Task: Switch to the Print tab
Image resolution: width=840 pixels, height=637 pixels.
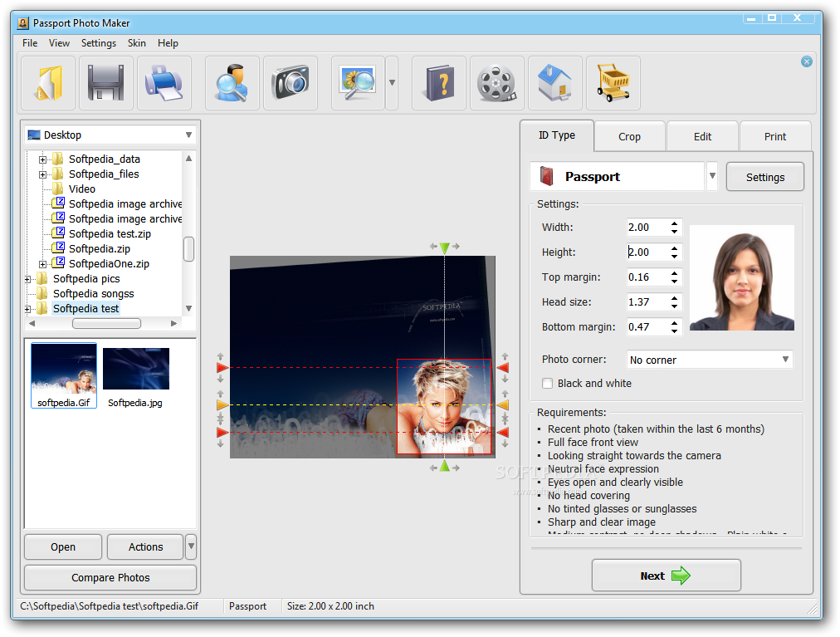Action: pos(775,137)
